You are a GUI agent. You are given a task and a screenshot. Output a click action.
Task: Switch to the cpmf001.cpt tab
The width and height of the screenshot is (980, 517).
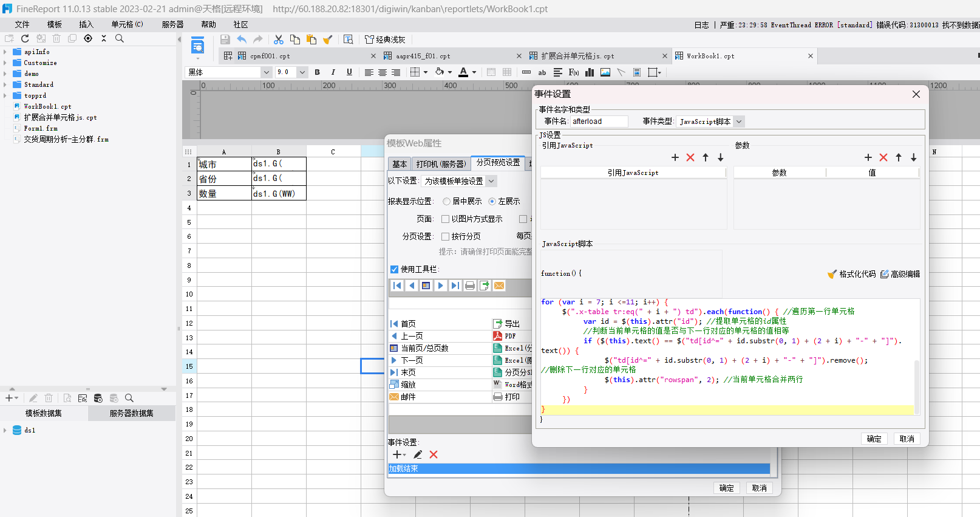(270, 56)
